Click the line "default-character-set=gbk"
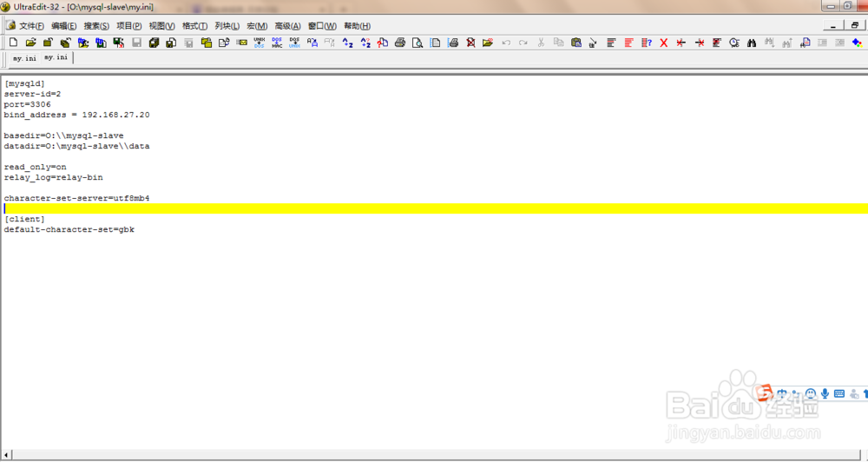This screenshot has width=868, height=462. click(69, 229)
